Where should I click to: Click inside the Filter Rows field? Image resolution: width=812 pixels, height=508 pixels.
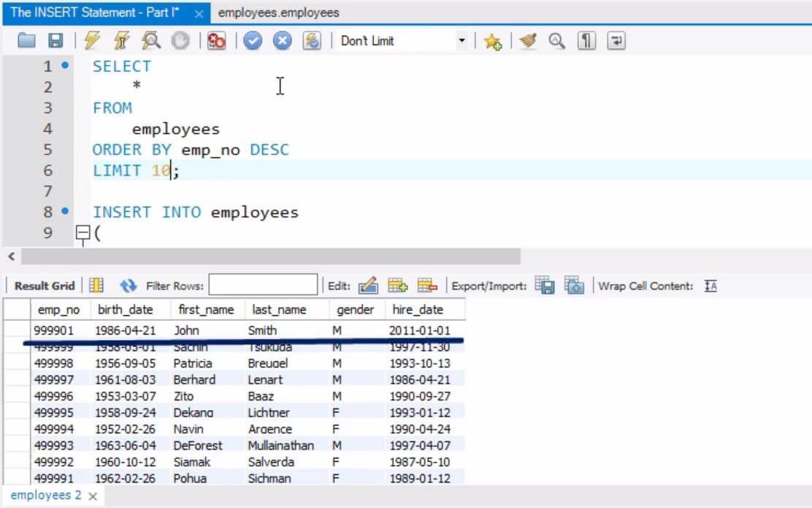pyautogui.click(x=263, y=284)
